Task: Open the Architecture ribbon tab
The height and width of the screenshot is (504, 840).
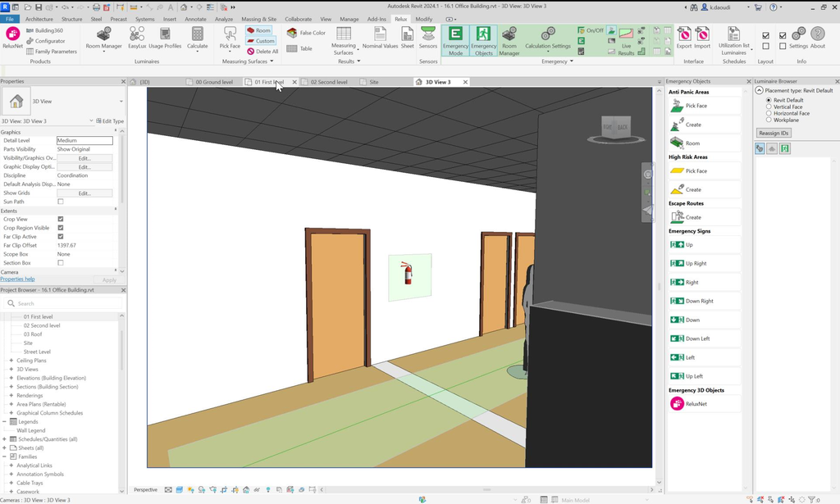Action: pos(39,19)
